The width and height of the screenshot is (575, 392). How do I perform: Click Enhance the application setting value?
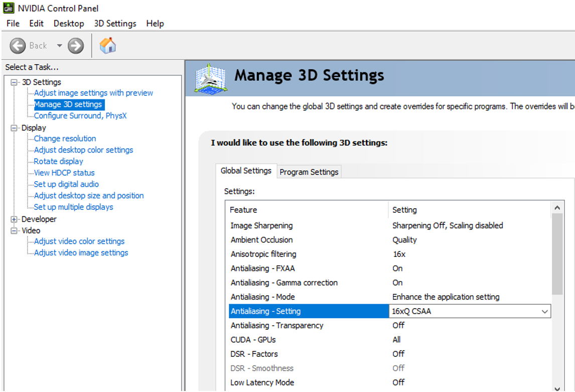tap(446, 297)
